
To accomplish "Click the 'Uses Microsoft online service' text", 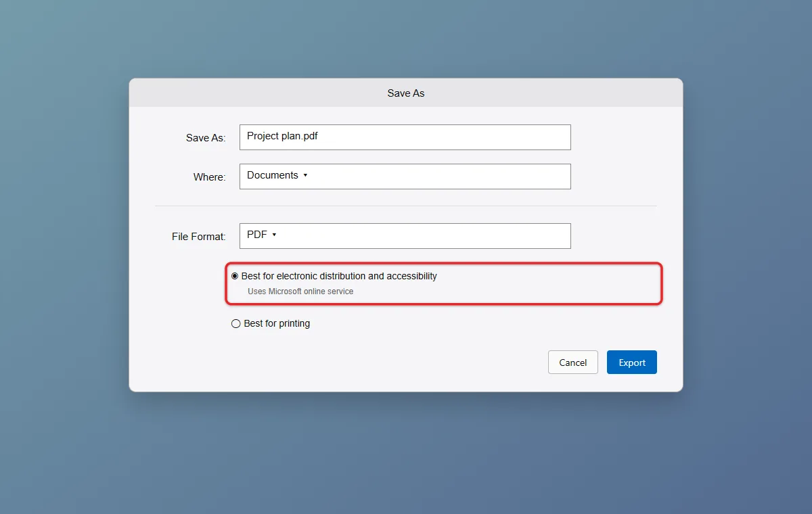I will [x=300, y=291].
